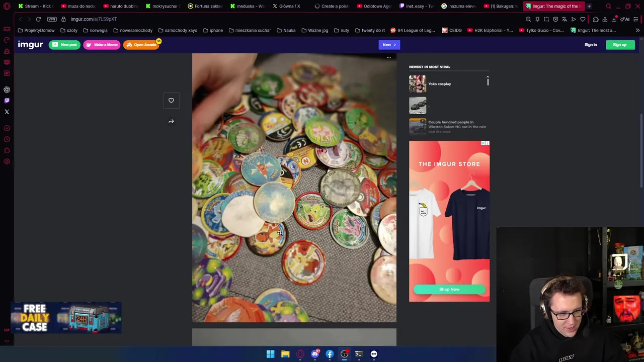Open nowesamochody bookmark folder
The height and width of the screenshot is (362, 644).
point(133,30)
